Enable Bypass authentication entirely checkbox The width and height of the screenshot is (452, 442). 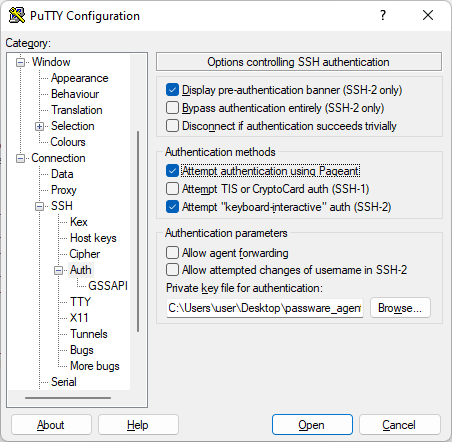[172, 108]
